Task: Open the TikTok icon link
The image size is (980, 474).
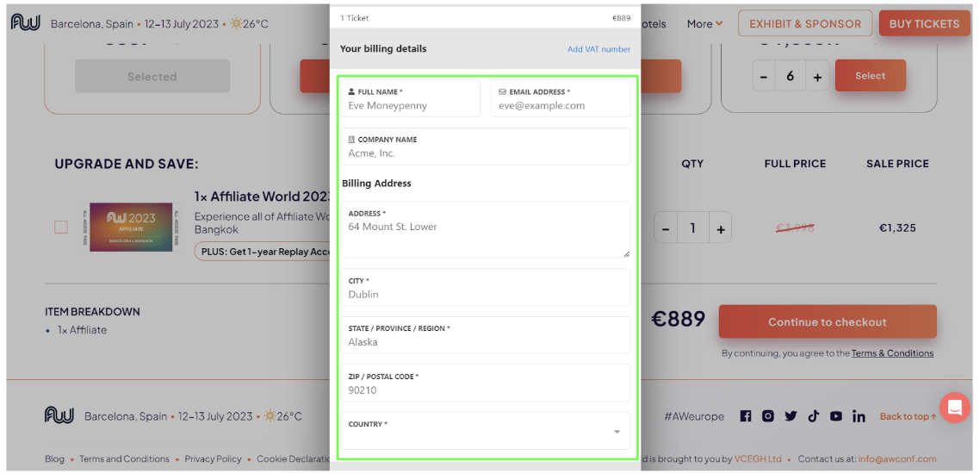Action: pyautogui.click(x=813, y=416)
